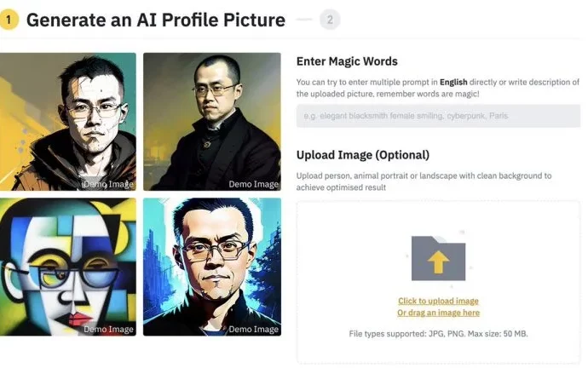588x368 pixels.
Task: Go to step 2 grey circle indicator
Action: click(330, 20)
